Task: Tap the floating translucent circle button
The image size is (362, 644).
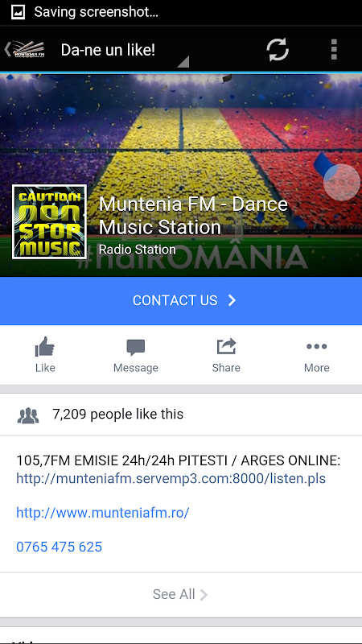Action: (x=342, y=183)
